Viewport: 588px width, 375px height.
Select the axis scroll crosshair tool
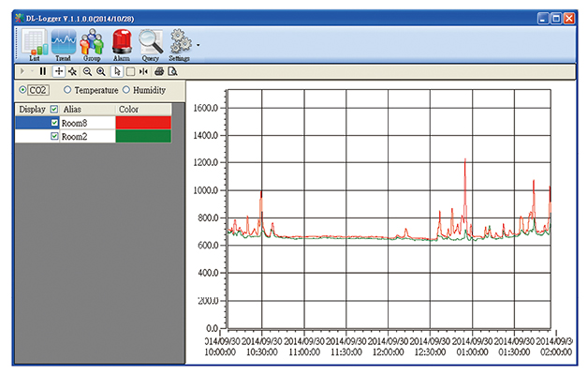tap(58, 71)
